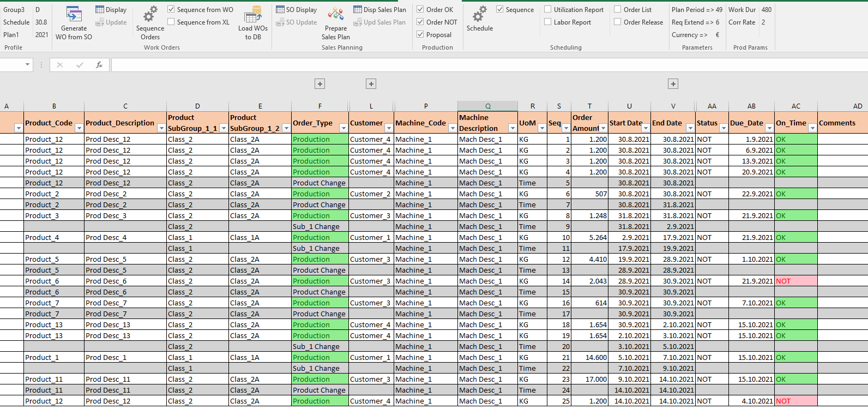The image size is (868, 415).
Task: Click the Comments column header
Action: point(843,123)
